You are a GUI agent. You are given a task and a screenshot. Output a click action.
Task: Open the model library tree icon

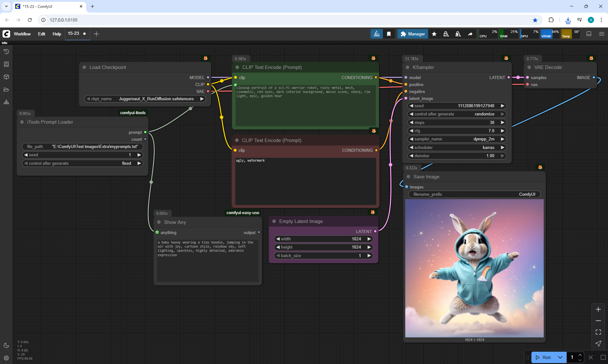[x=6, y=102]
